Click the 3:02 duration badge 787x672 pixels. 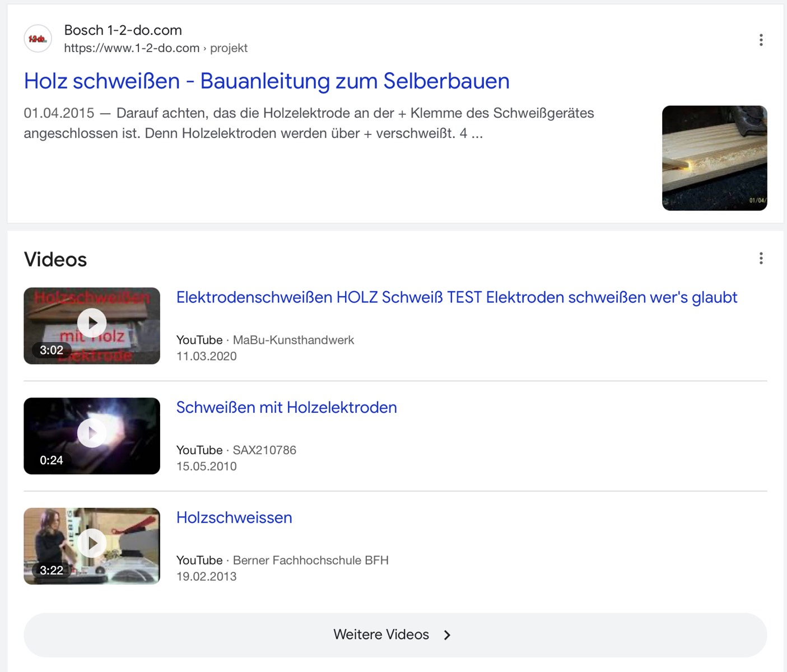51,351
